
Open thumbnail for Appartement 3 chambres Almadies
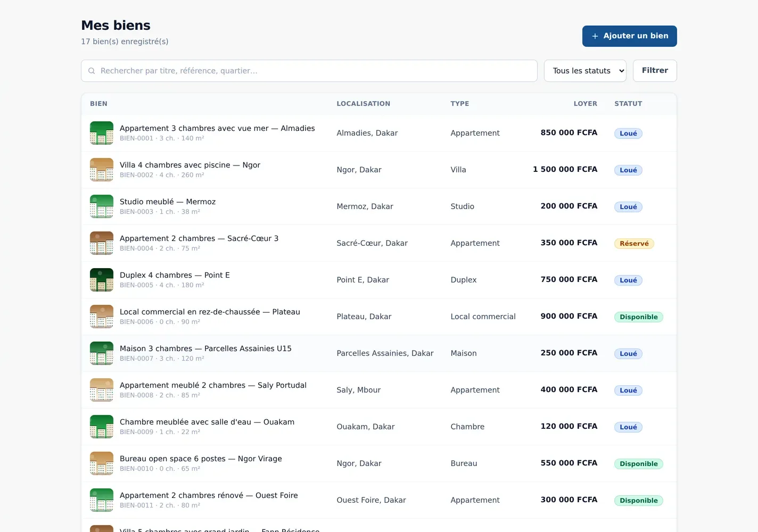(102, 133)
